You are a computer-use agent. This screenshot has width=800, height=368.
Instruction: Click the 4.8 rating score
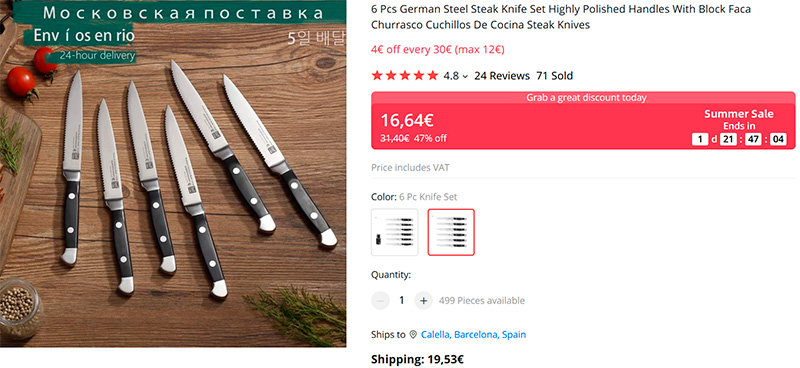(x=451, y=76)
